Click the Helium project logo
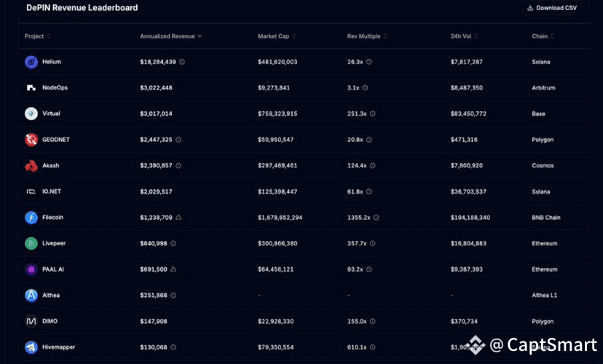603x364 pixels. click(x=31, y=62)
